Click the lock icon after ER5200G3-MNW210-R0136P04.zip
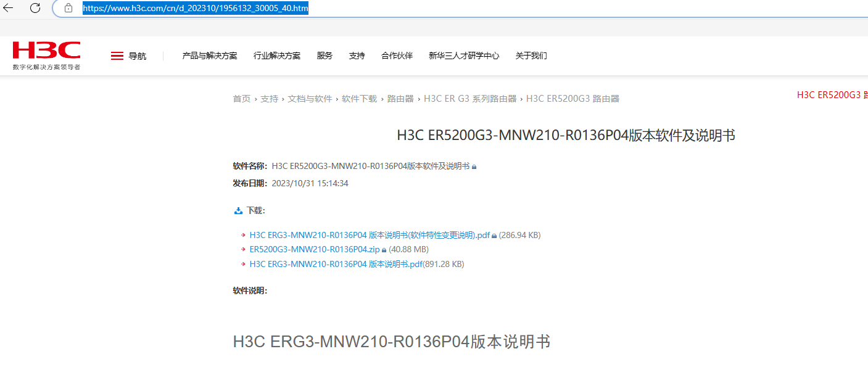The height and width of the screenshot is (391, 868). click(384, 250)
